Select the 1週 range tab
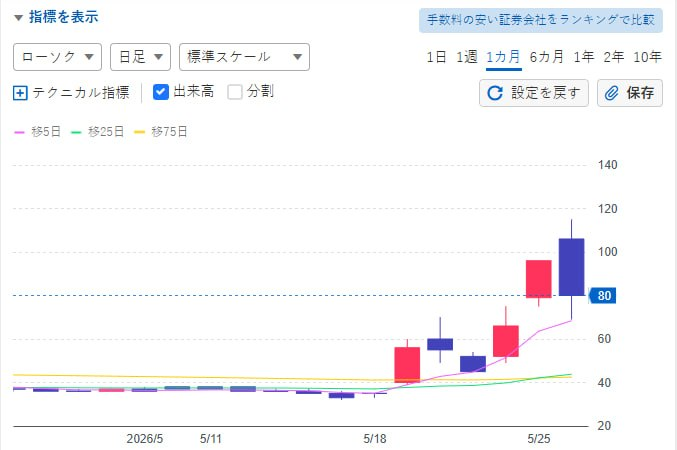 (467, 57)
